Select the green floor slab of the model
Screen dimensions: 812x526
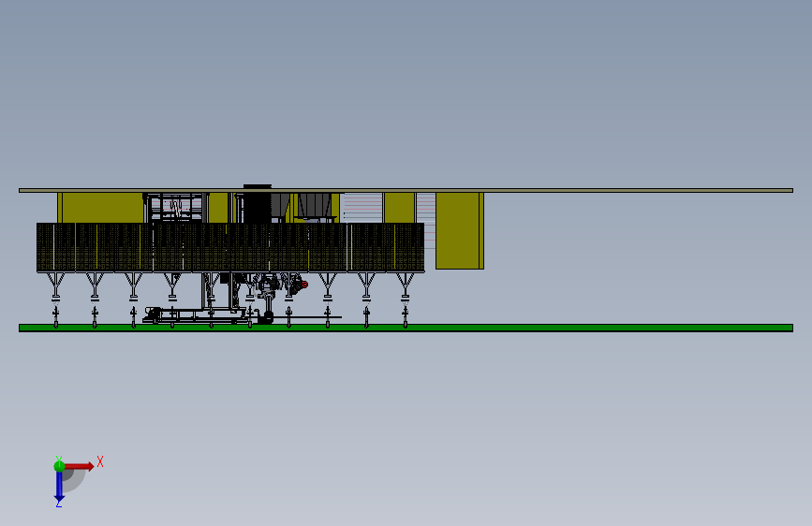(406, 328)
